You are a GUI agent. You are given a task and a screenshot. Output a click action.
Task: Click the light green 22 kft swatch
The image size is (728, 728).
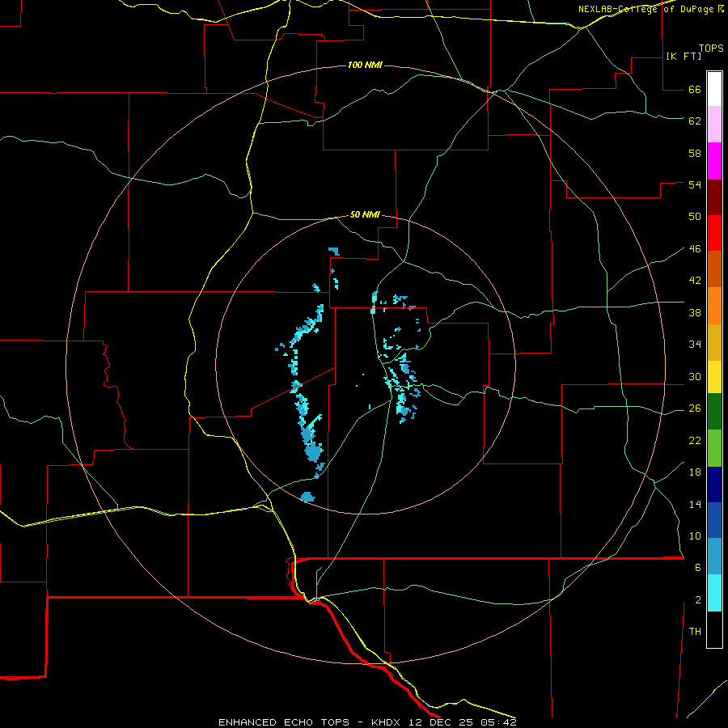point(714,448)
